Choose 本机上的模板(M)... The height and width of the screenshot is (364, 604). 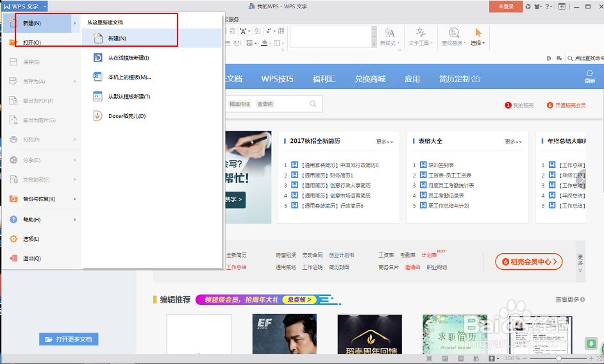152,77
